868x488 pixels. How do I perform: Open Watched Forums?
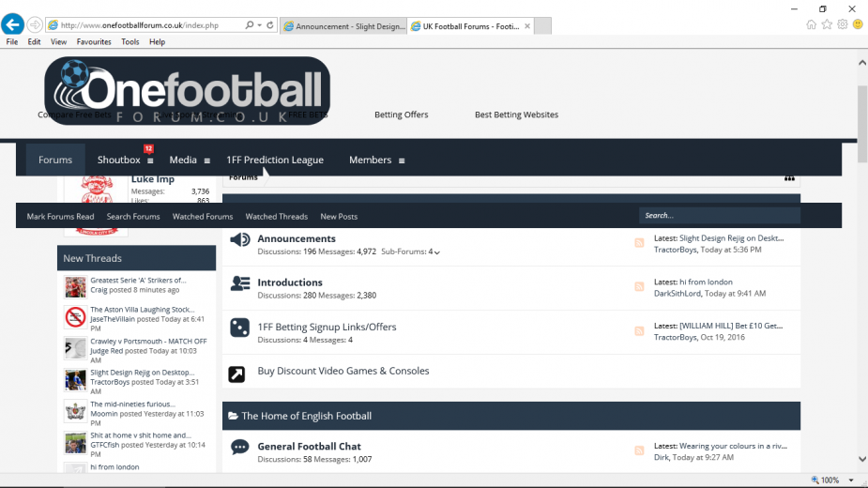click(203, 217)
